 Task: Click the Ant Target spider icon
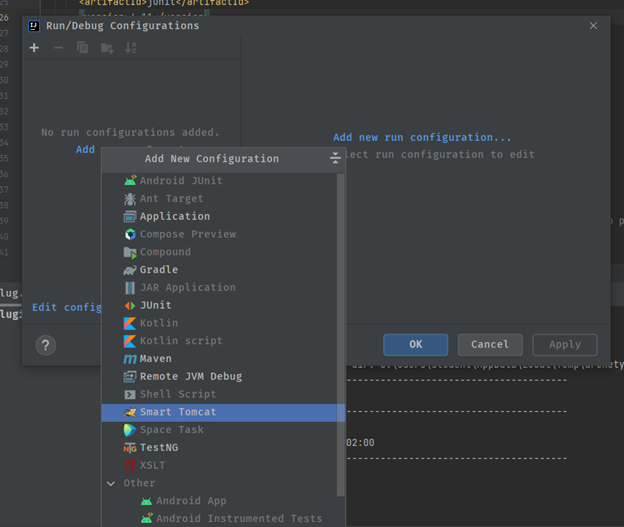coord(130,199)
